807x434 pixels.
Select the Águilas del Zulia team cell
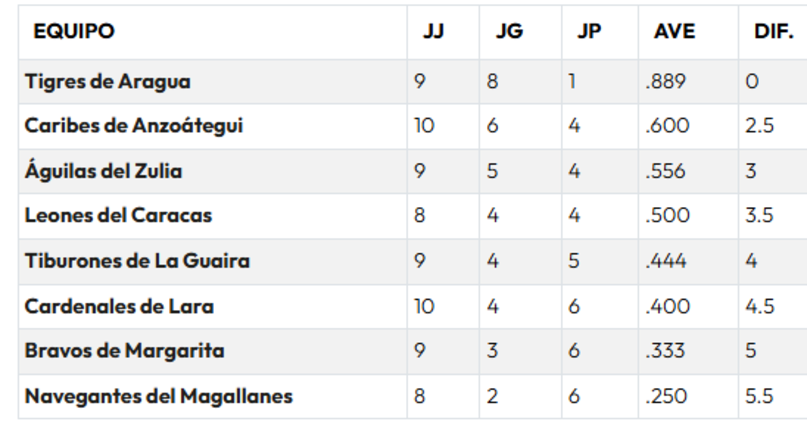pos(104,171)
